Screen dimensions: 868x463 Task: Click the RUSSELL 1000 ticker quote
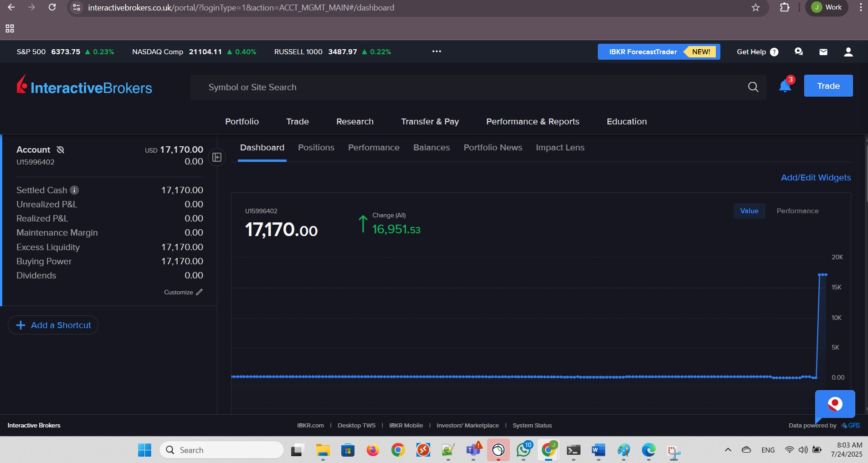click(333, 52)
